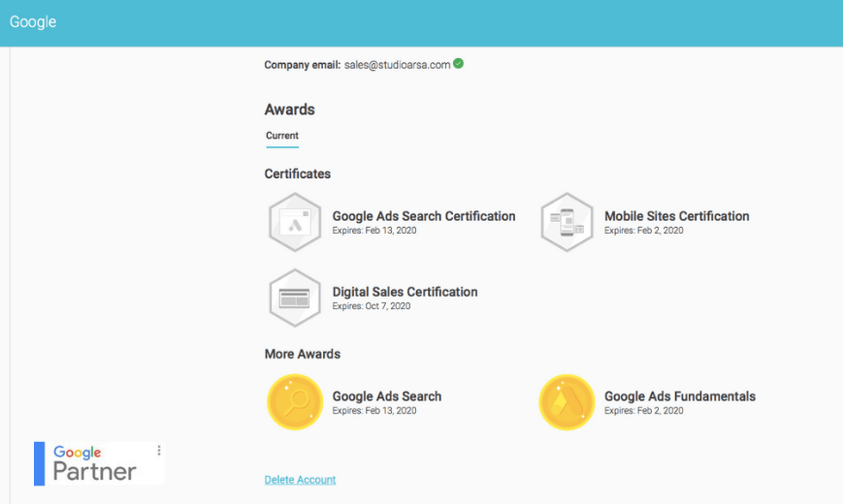Screen dimensions: 843x504
Task: Click Mobile Sites Certification hexagon badge
Action: [x=567, y=222]
